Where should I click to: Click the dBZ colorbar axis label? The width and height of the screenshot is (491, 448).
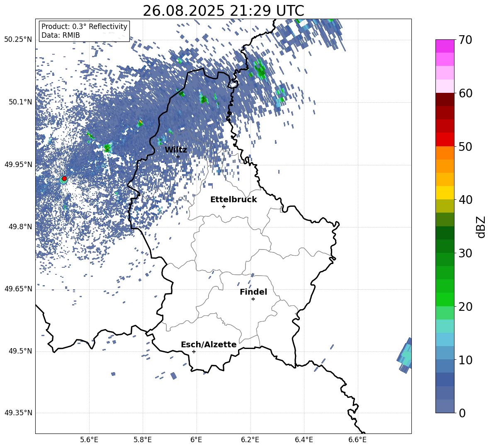pos(481,227)
